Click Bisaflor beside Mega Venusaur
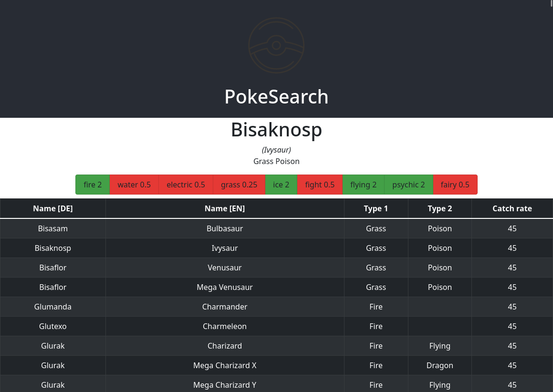This screenshot has height=392, width=553. (x=53, y=287)
